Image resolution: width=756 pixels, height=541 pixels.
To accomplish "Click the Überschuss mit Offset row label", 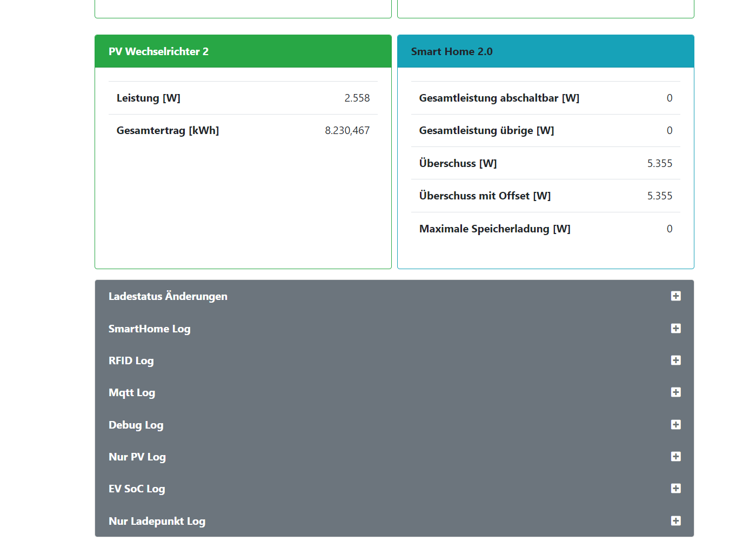I will (x=485, y=196).
